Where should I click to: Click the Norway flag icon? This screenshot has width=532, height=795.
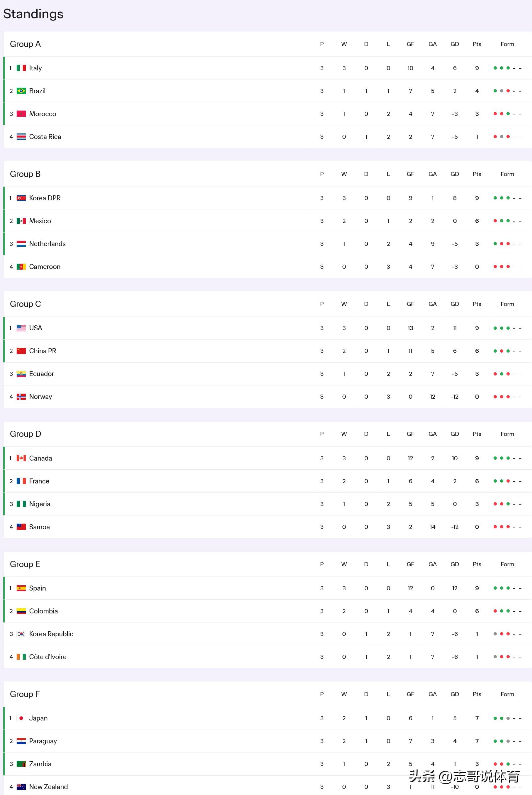(21, 397)
